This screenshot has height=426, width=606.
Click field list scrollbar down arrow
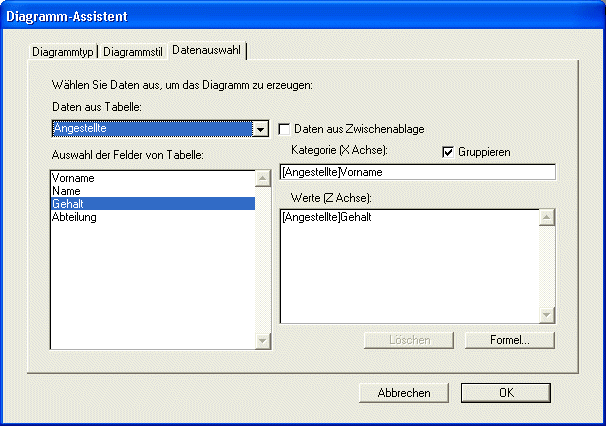point(263,341)
